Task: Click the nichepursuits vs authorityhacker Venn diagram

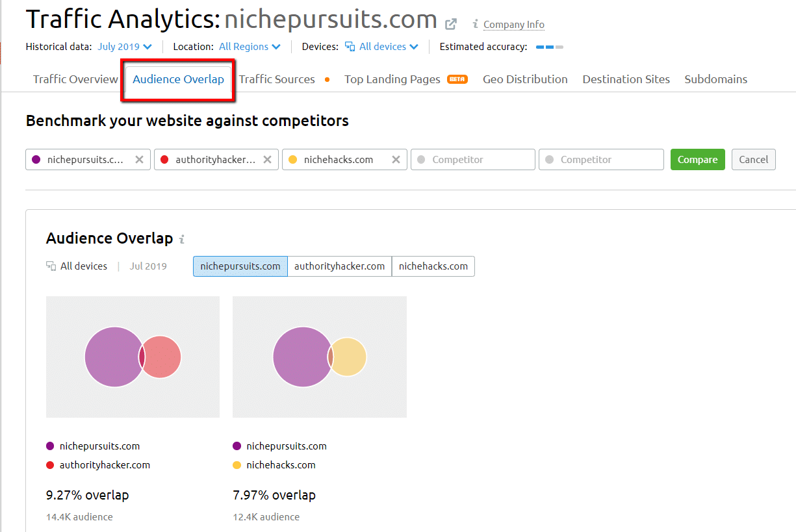Action: point(133,357)
